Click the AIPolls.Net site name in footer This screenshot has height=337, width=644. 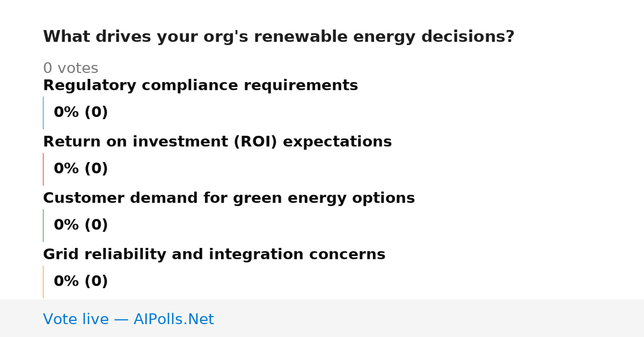pos(174,319)
